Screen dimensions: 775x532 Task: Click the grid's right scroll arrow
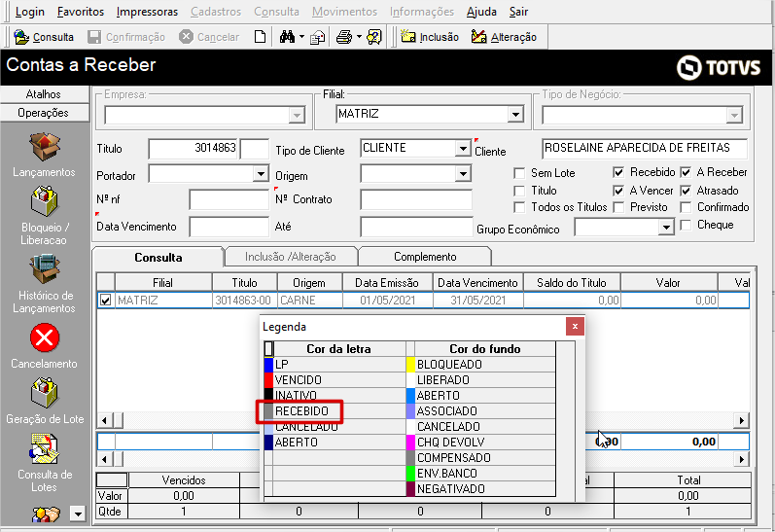click(x=741, y=420)
